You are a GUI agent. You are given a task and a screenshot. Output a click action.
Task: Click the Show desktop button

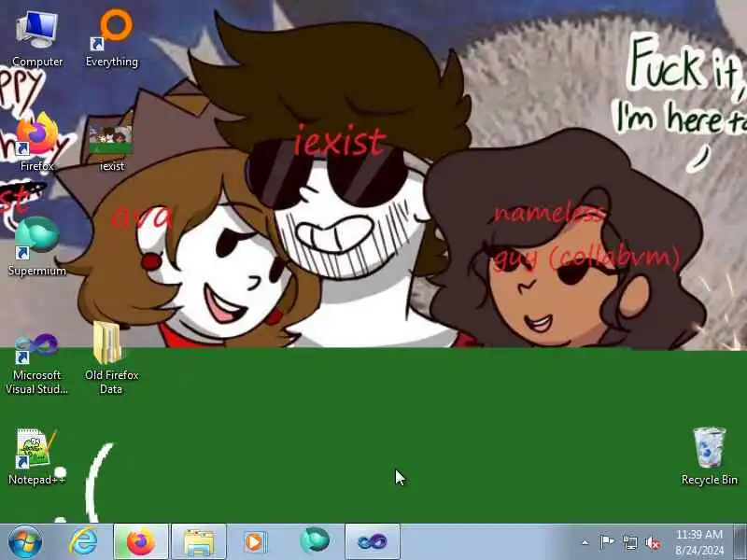point(740,542)
